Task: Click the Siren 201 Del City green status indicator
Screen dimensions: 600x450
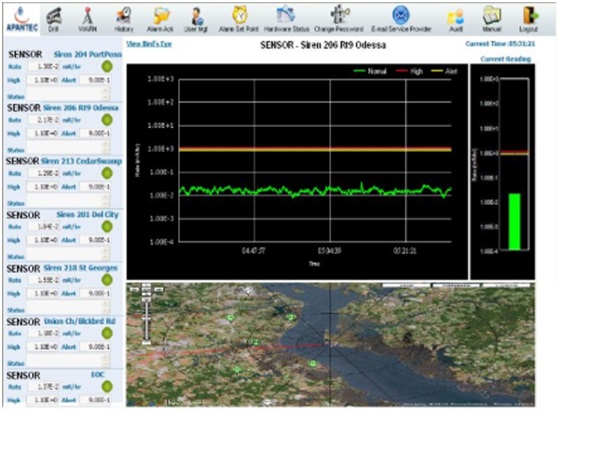Action: 107,227
